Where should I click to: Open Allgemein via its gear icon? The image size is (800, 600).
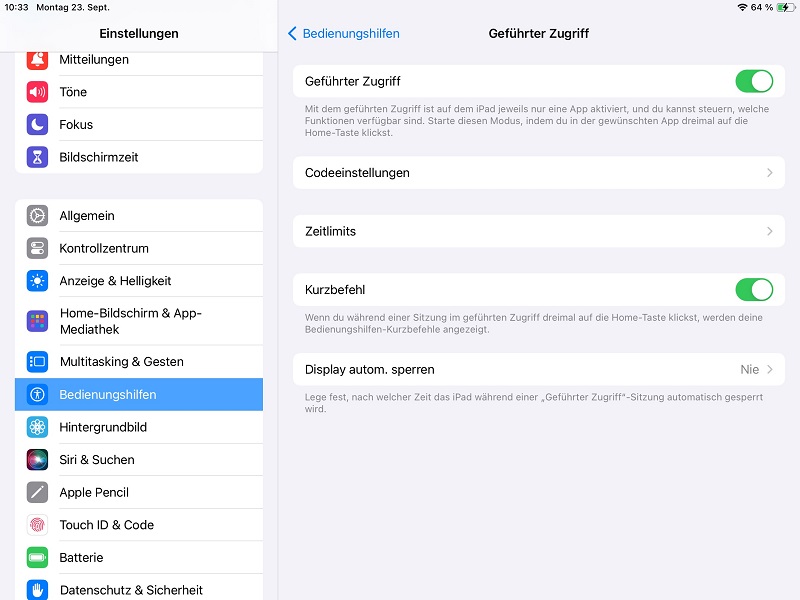tap(37, 215)
